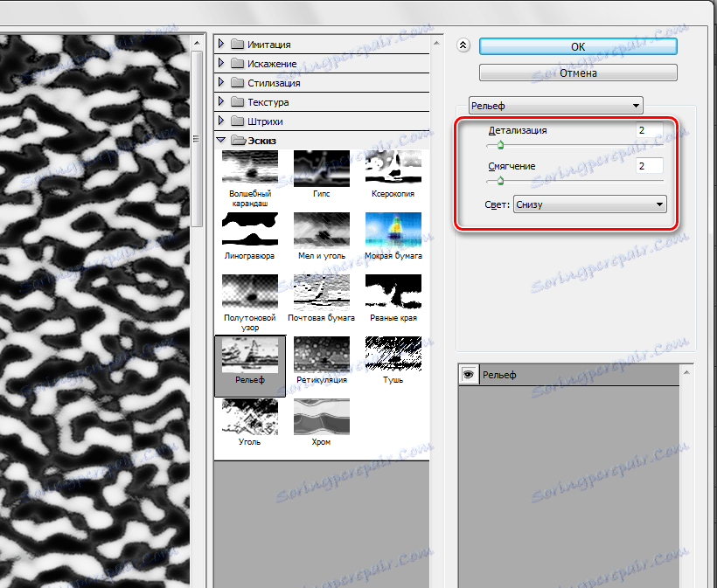The height and width of the screenshot is (588, 717).
Task: Click the Детализация value field
Action: (650, 130)
